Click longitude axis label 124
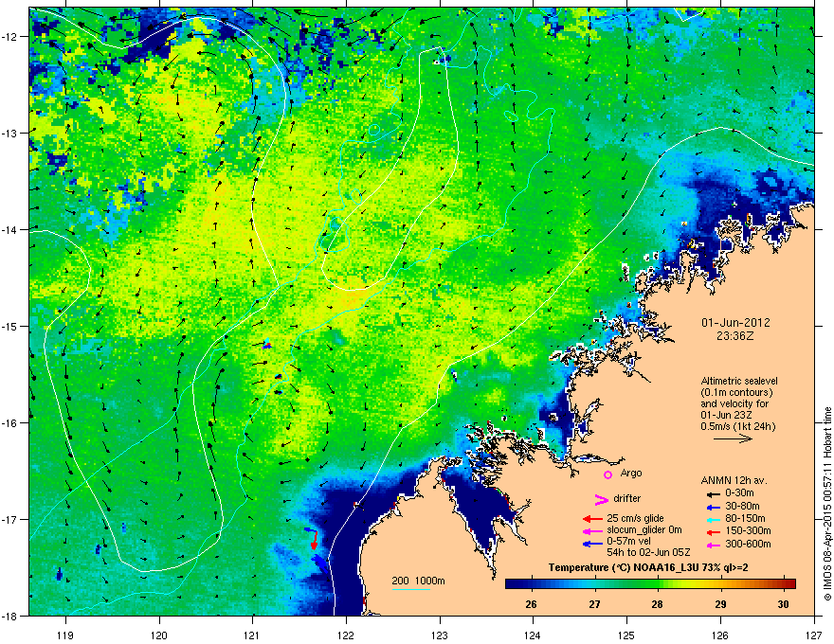The width and height of the screenshot is (834, 644). (533, 635)
